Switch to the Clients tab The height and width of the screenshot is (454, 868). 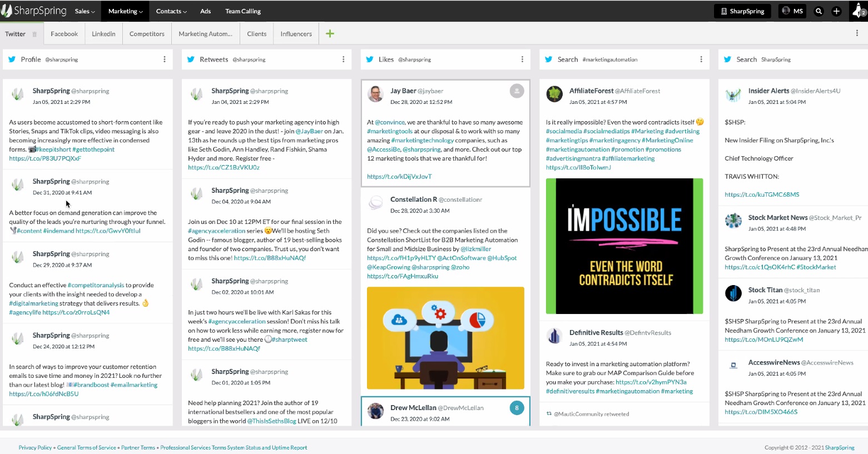(256, 34)
